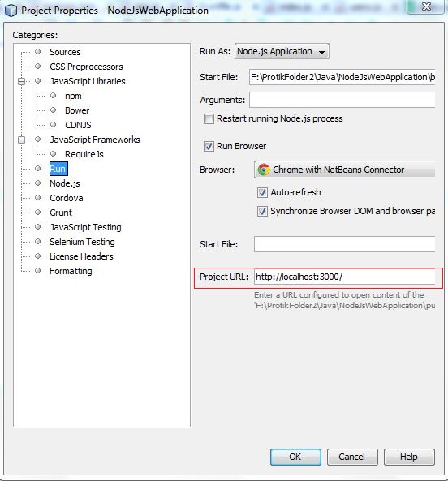The height and width of the screenshot is (481, 448).
Task: Open the License Headers category
Action: pyautogui.click(x=81, y=256)
